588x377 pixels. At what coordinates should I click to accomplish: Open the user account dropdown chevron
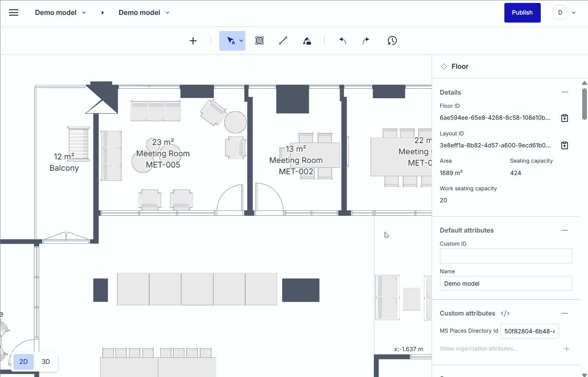point(573,13)
